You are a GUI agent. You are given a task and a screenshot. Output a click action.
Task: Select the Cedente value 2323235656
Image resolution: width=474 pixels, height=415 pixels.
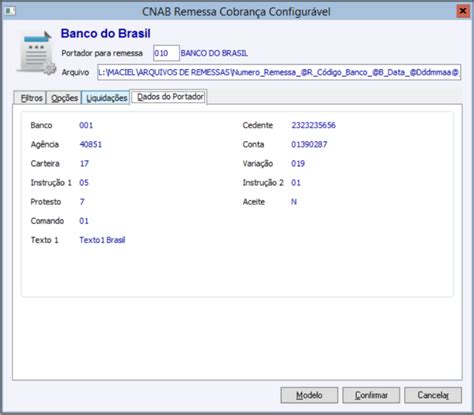[x=314, y=125]
